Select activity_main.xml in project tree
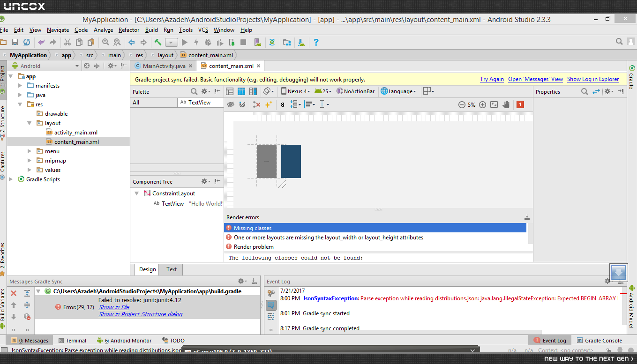 [76, 133]
